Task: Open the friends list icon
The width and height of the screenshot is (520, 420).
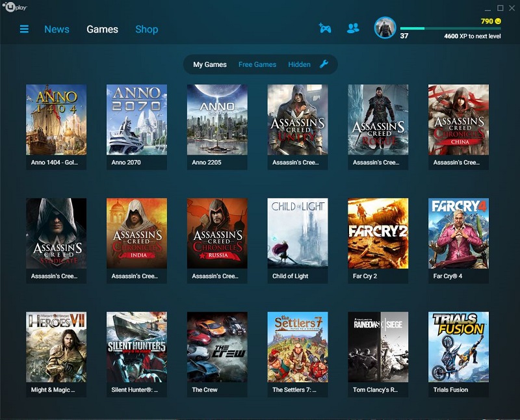Action: [353, 28]
